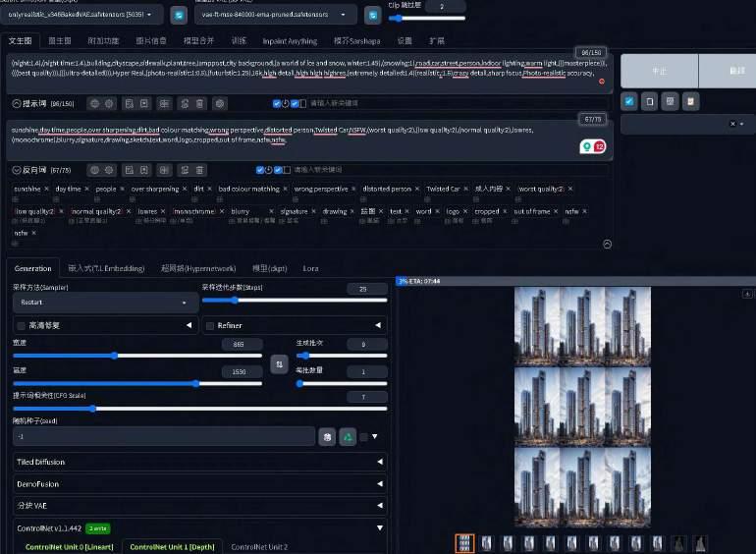Switch to the Lora tab
756x554 pixels.
click(x=310, y=268)
